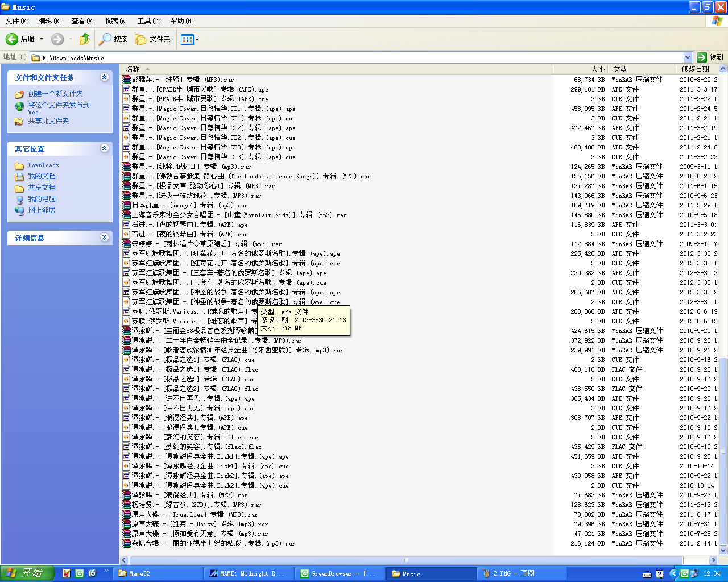728x582 pixels.
Task: Click the horizontal scrollbar at the bottom
Action: click(406, 560)
